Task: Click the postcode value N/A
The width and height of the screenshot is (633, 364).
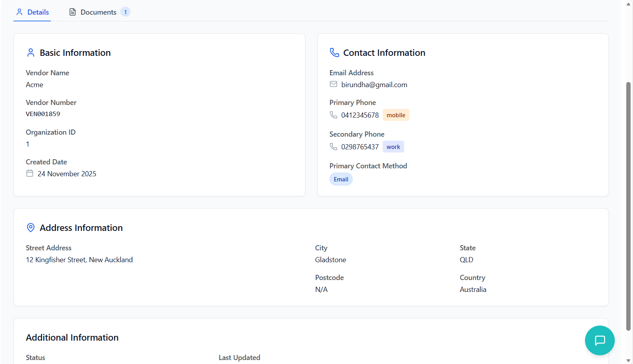Action: point(321,290)
